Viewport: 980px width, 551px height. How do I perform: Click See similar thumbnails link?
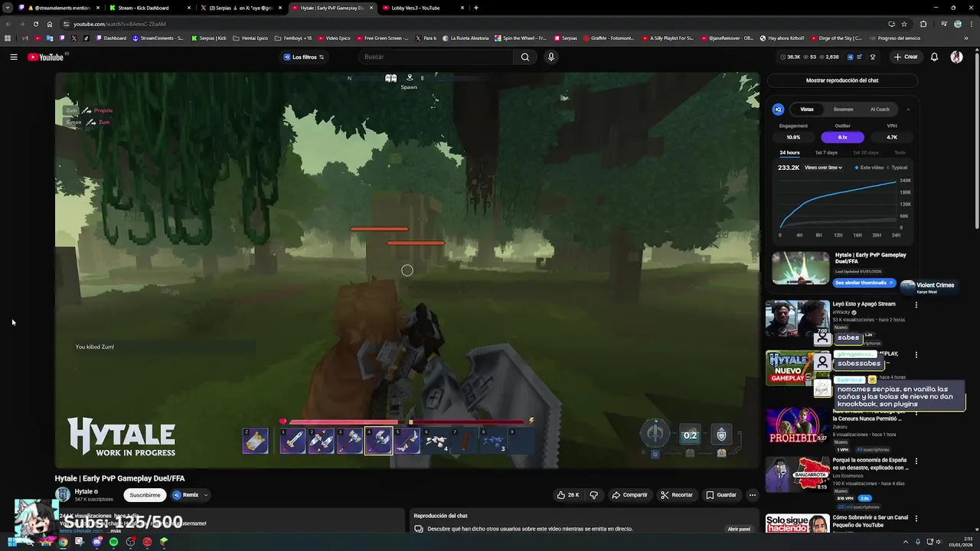click(x=864, y=282)
